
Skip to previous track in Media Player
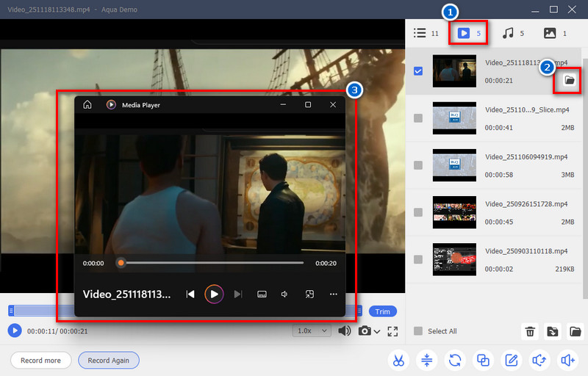click(x=190, y=294)
